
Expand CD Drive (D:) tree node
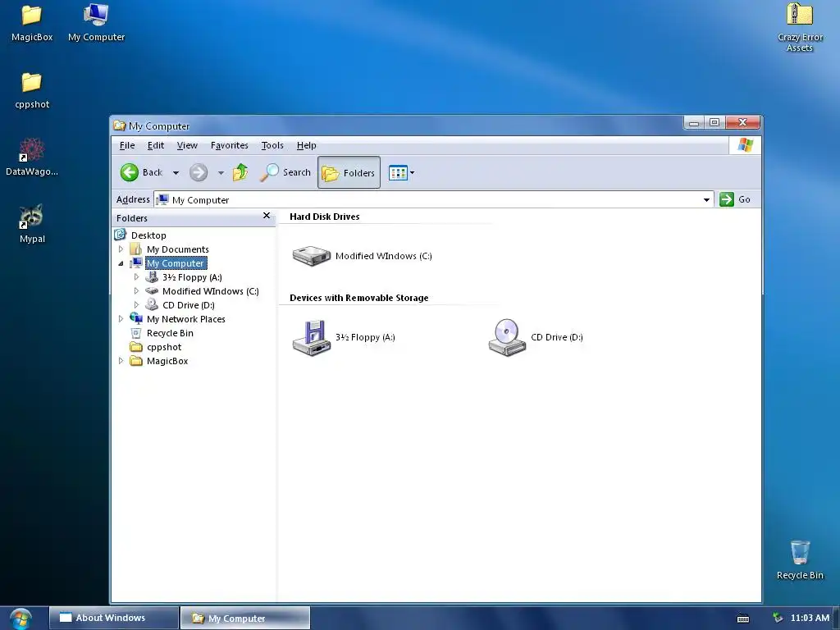(x=137, y=305)
